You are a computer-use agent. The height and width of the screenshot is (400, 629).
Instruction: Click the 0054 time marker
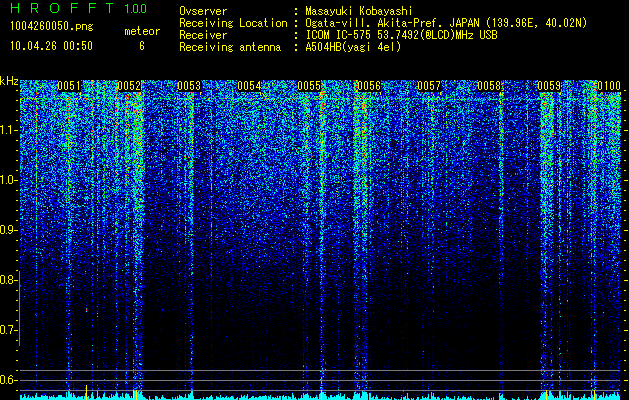[249, 86]
